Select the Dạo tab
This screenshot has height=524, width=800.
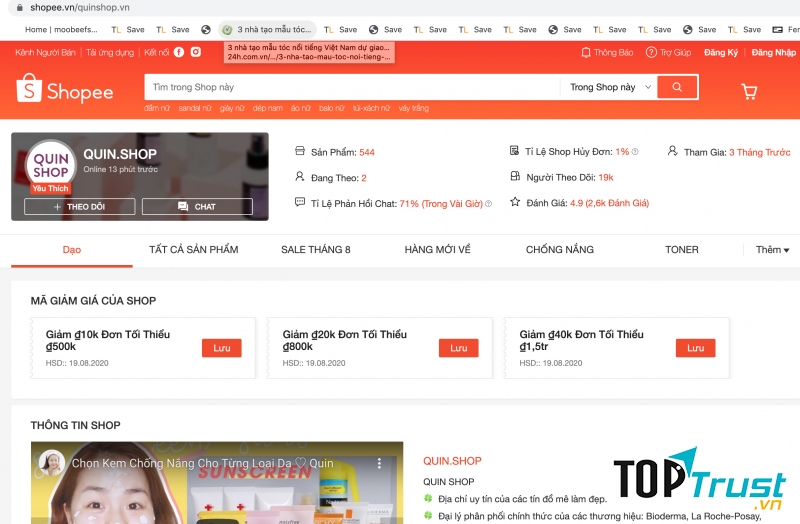point(72,249)
